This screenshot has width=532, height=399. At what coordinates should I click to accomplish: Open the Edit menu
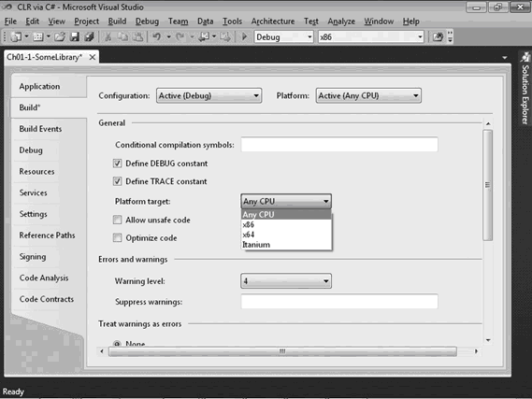[x=32, y=21]
